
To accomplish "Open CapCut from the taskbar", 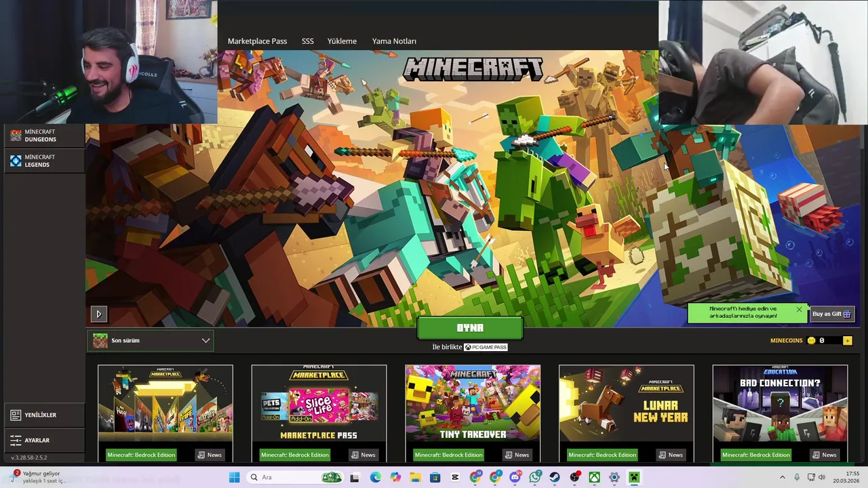I will (455, 478).
